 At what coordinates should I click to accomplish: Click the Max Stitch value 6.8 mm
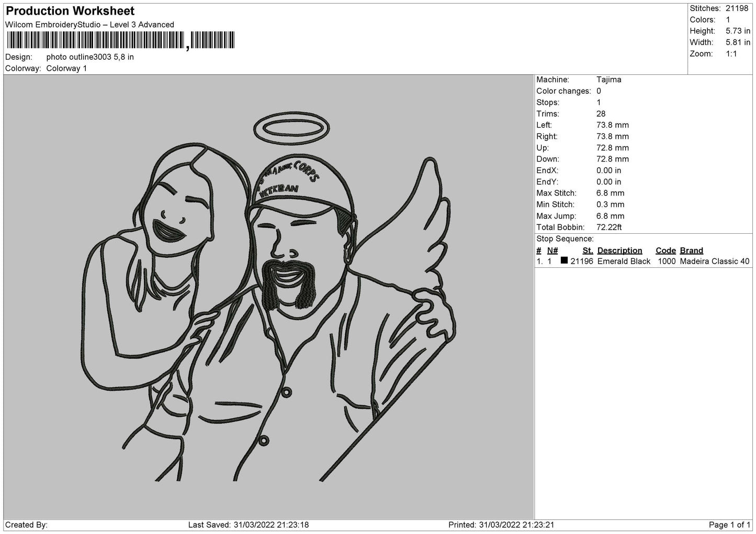click(x=611, y=193)
